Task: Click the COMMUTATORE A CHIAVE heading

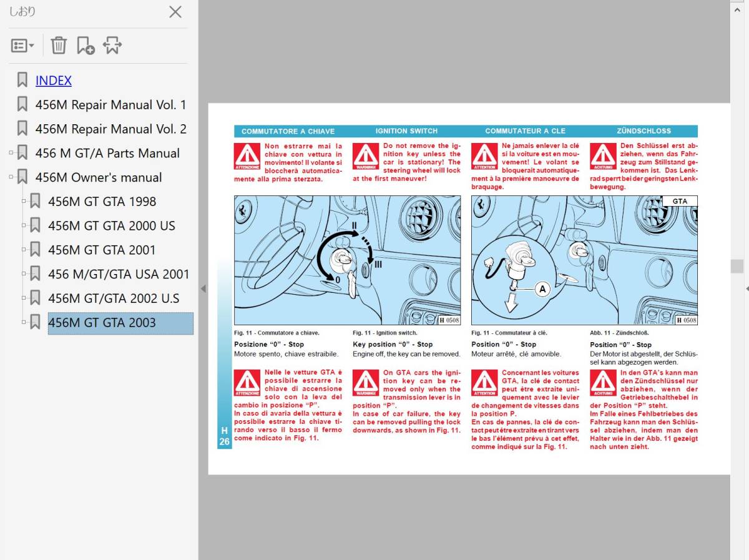Action: [x=288, y=131]
